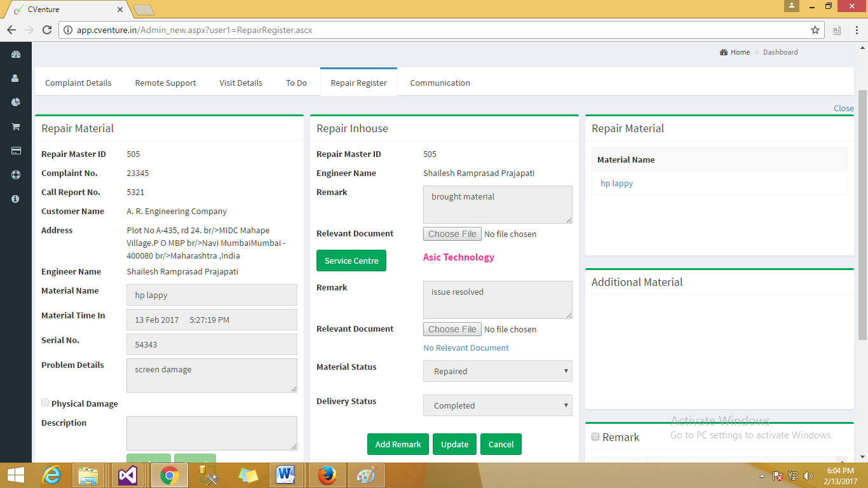Open the credit card sidebar icon
Image resolution: width=868 pixels, height=488 pixels.
(16, 151)
